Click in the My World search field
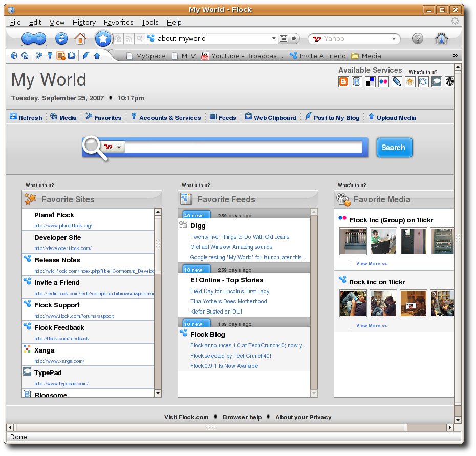This screenshot has height=456, width=476. (x=244, y=147)
